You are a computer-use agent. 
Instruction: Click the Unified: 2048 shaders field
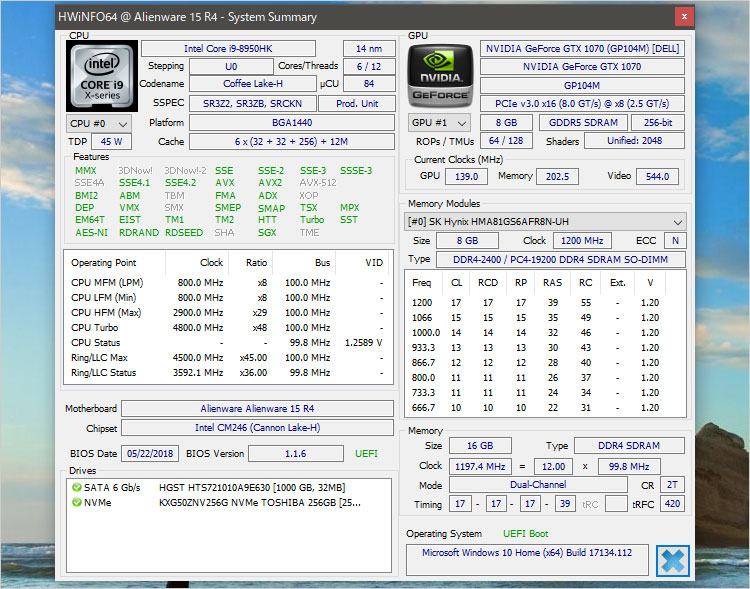(x=634, y=141)
